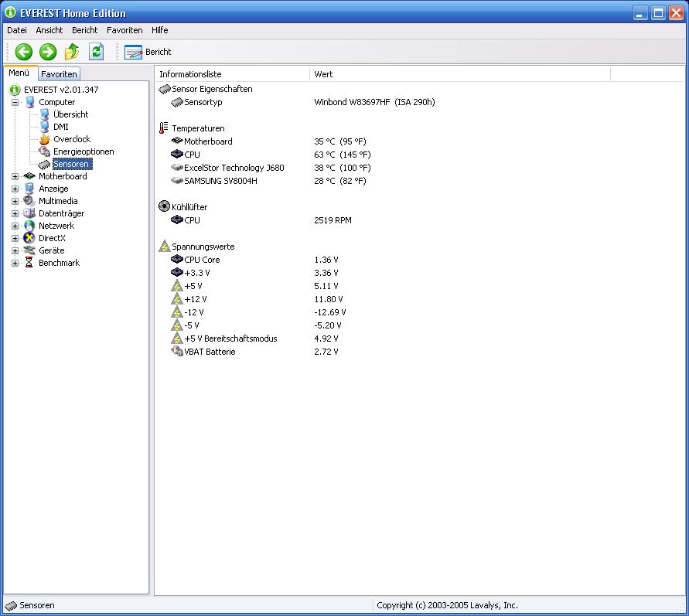Viewport: 689px width, 616px height.
Task: Click the Winbond W83697HF value
Action: (374, 102)
